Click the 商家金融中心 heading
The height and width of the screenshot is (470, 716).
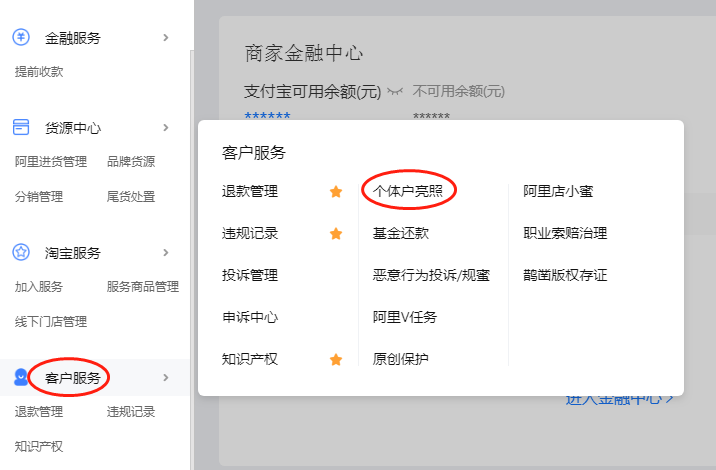[304, 53]
